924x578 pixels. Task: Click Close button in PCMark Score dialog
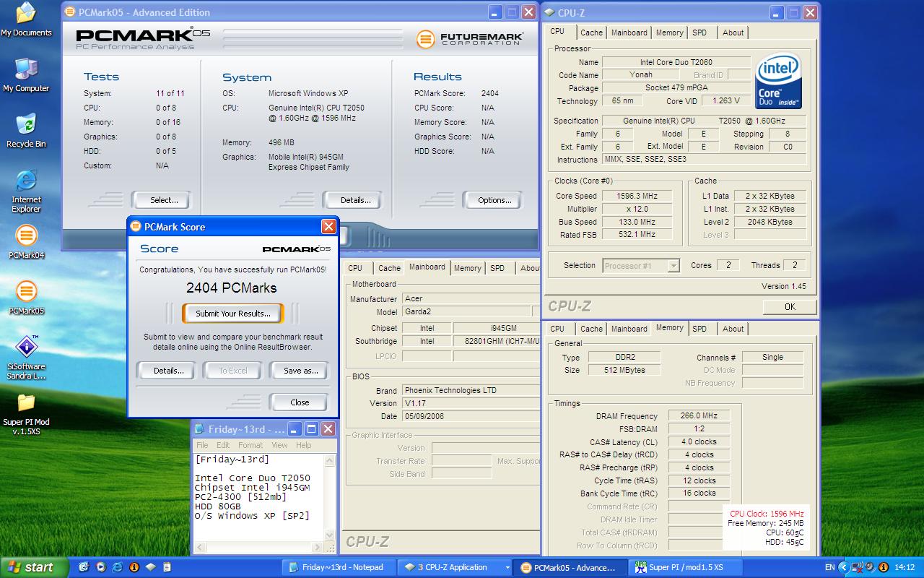tap(300, 402)
